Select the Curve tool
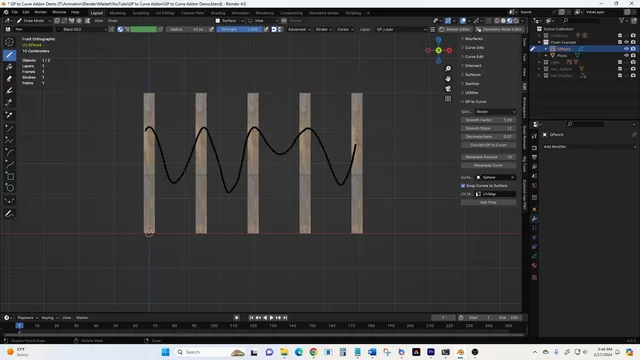 (x=9, y=164)
